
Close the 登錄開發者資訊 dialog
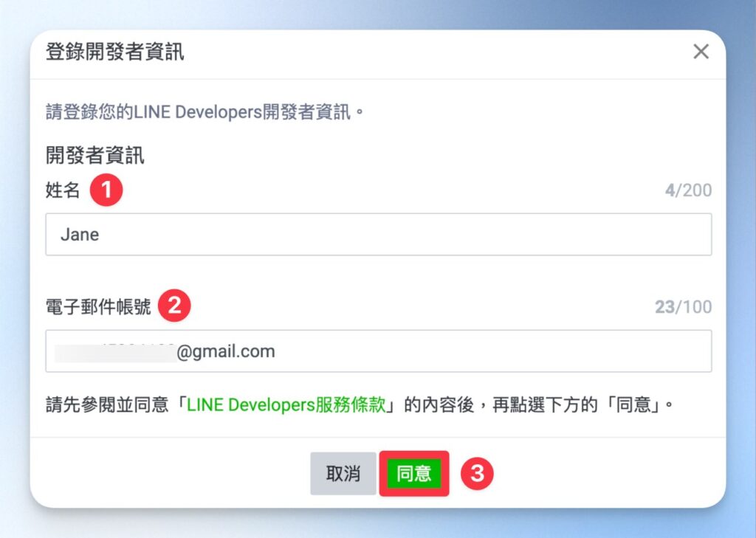point(701,51)
